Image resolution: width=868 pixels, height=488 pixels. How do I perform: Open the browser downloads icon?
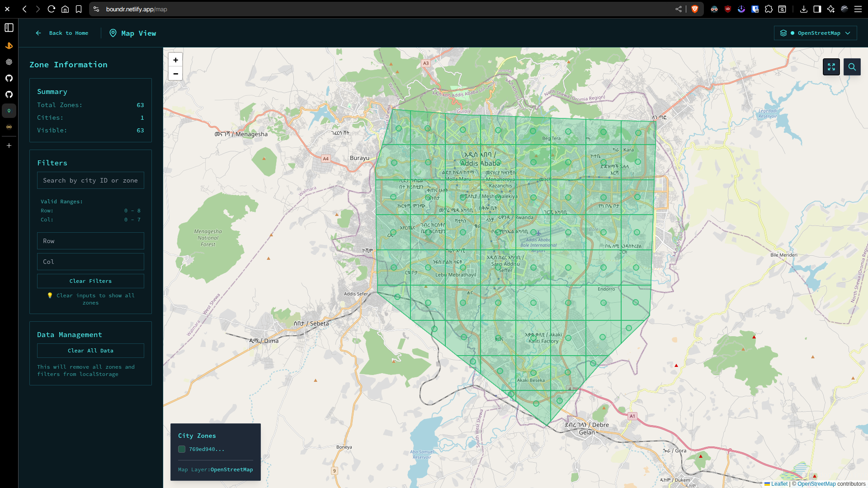tap(803, 9)
